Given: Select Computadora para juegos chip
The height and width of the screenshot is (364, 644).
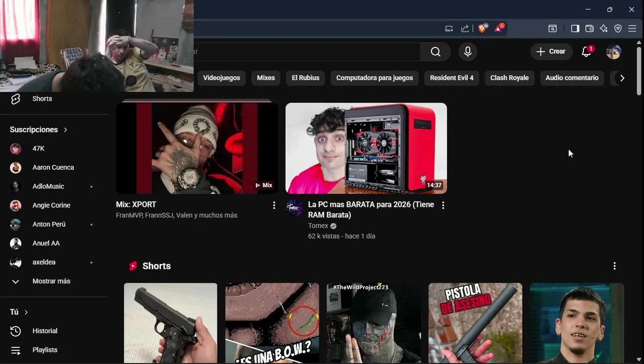Looking at the screenshot, I should (374, 78).
